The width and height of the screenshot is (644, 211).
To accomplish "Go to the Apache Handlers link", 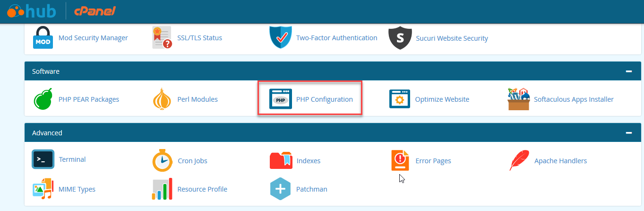I will tap(560, 161).
